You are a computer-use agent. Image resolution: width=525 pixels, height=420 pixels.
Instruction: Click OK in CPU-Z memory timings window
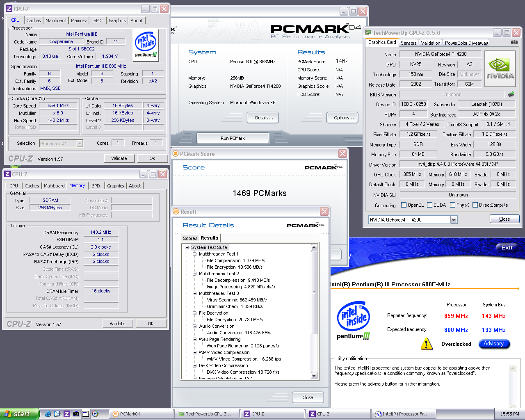point(151,324)
